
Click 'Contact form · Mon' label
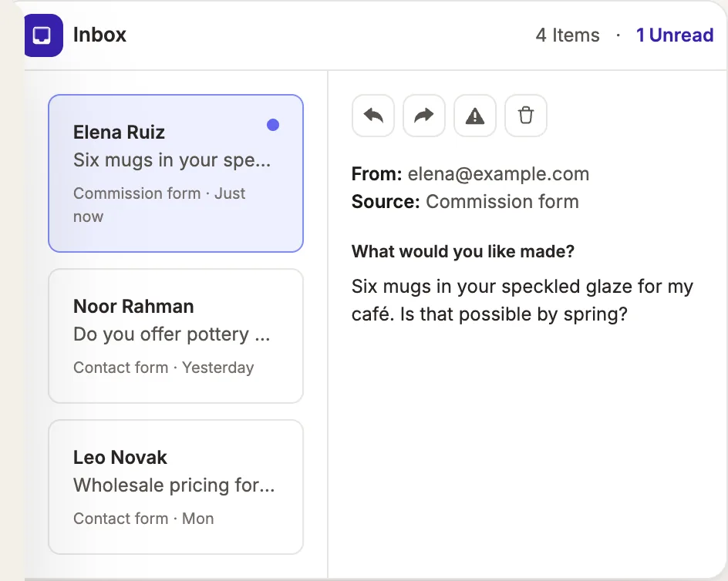143,519
